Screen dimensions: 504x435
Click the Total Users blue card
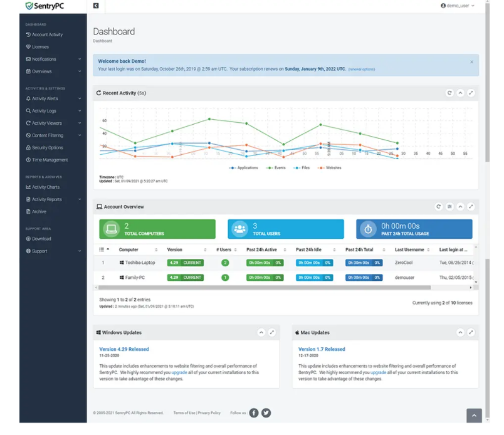pos(286,229)
